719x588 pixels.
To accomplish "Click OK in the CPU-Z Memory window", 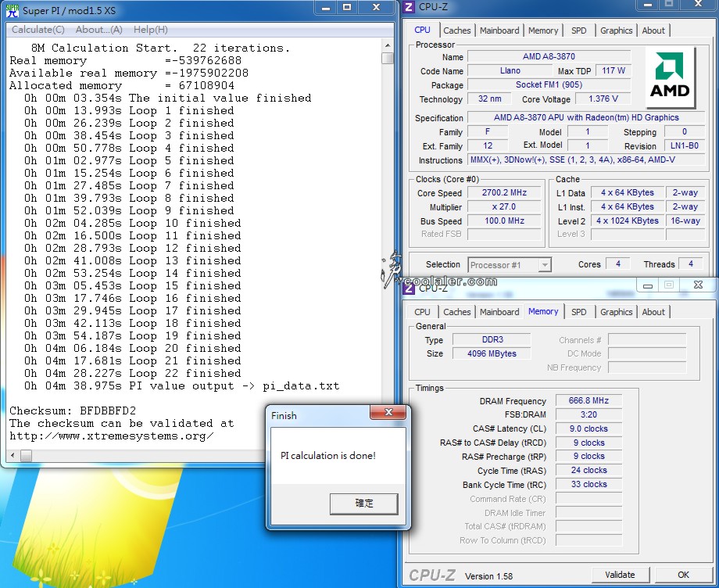I will (x=683, y=575).
